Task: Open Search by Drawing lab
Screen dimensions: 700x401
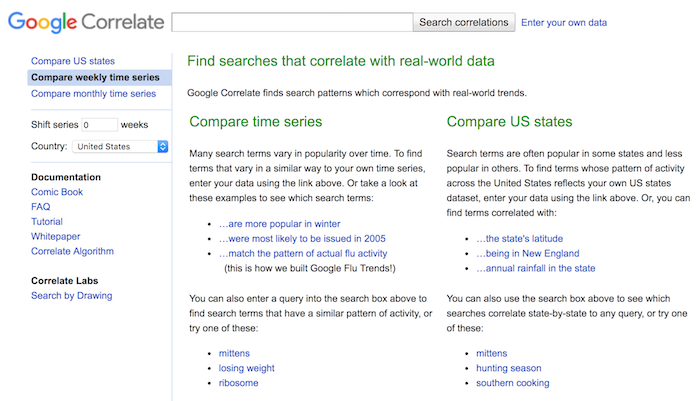Action: [x=71, y=296]
